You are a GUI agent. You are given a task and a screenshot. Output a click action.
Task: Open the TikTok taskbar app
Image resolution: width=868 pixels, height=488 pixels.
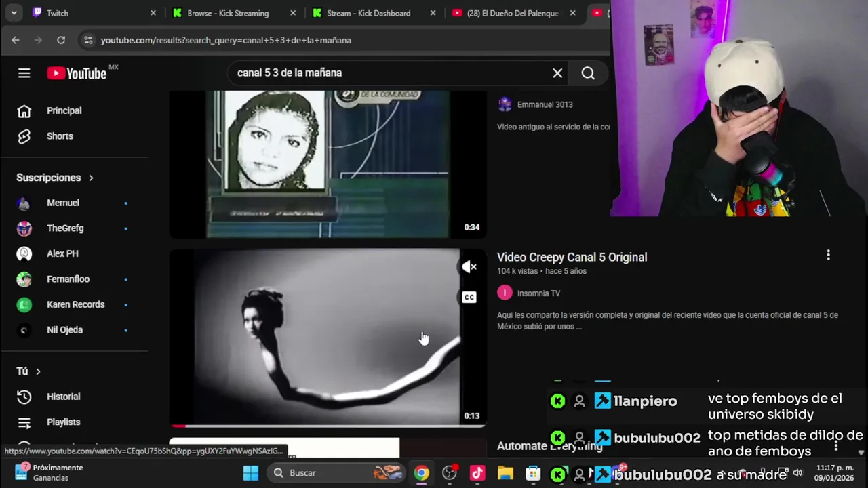coord(477,473)
